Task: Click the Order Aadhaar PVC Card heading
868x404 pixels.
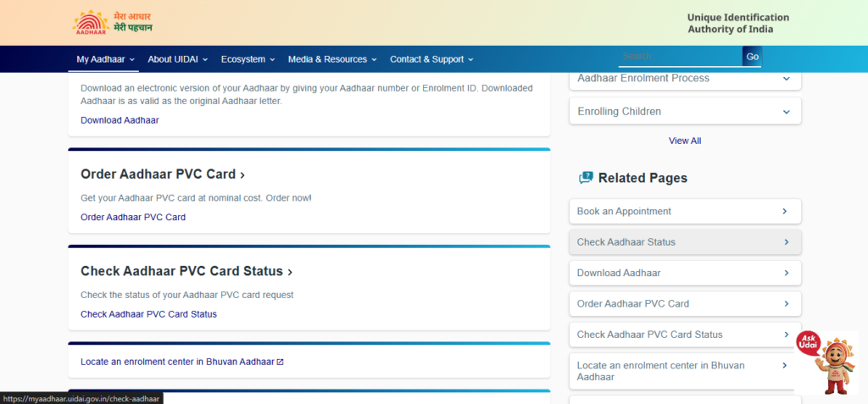Action: pyautogui.click(x=163, y=174)
